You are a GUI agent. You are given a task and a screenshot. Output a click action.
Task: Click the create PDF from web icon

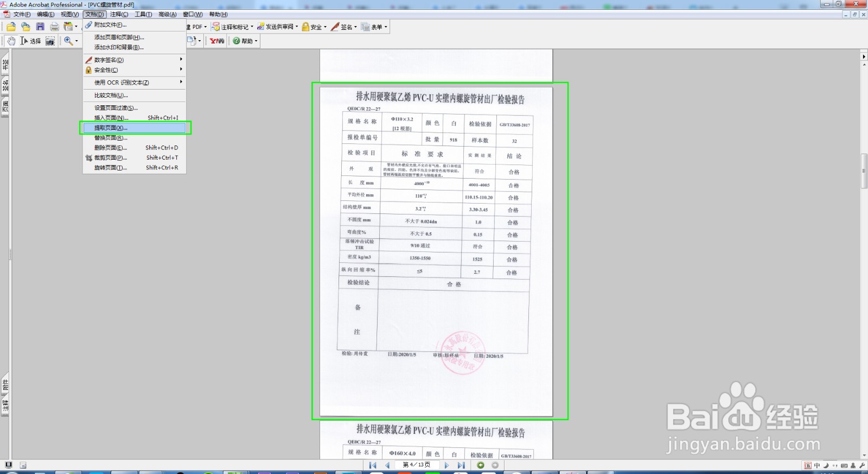click(x=25, y=27)
